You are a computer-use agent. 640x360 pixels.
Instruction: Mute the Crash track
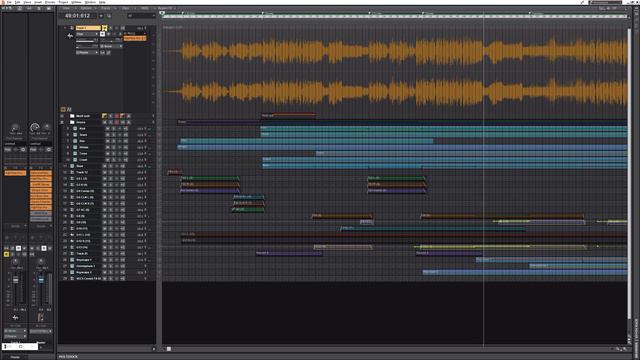[x=108, y=160]
